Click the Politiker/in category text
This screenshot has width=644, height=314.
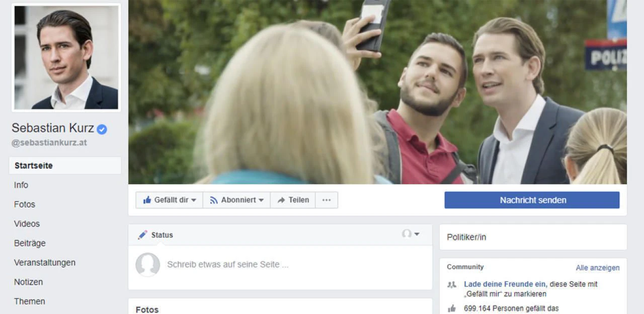[x=466, y=237]
